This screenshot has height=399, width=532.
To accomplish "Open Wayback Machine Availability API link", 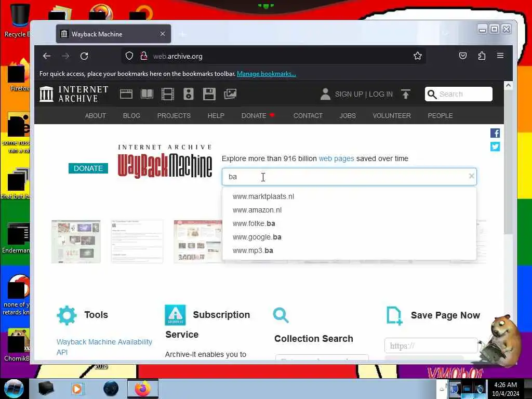I will tap(104, 347).
